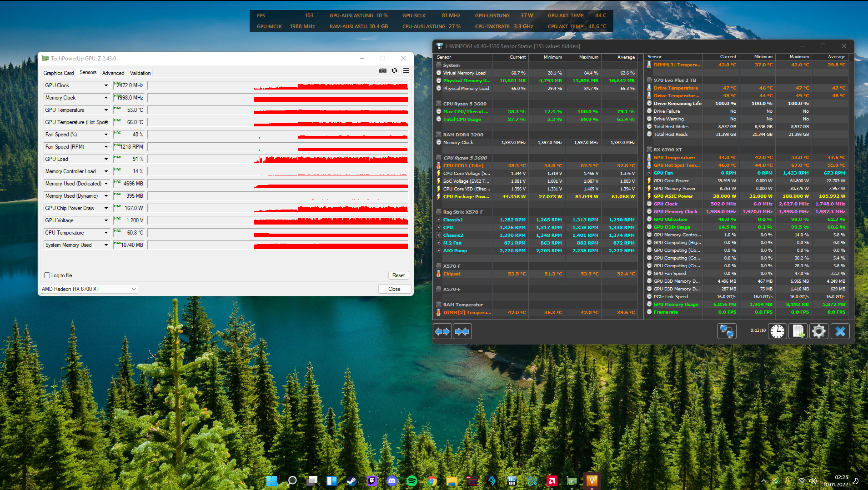868x490 pixels.
Task: Start HWiNFO logging with the sheet icon
Action: pyautogui.click(x=798, y=331)
